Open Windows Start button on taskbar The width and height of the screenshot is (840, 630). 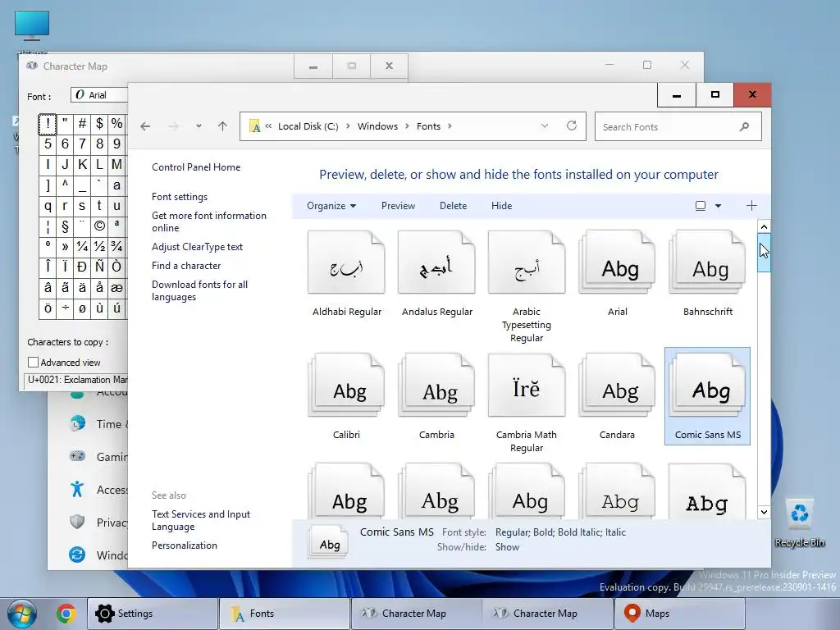pyautogui.click(x=21, y=614)
